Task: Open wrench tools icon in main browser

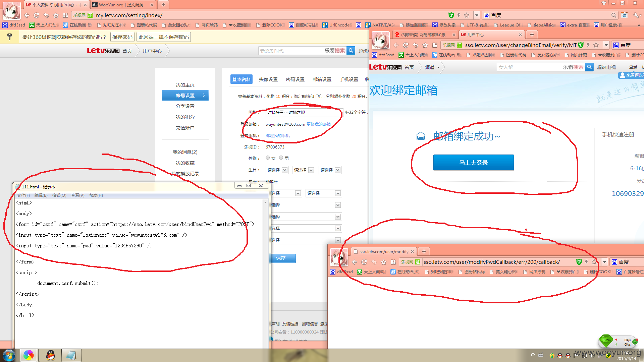Action: pos(636,15)
